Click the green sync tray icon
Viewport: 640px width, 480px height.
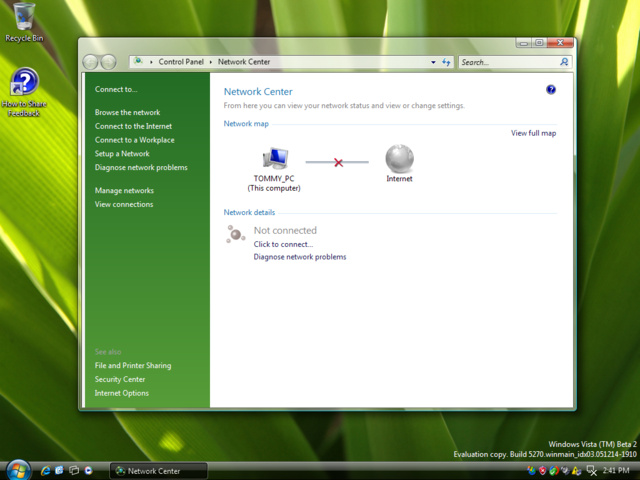(554, 470)
